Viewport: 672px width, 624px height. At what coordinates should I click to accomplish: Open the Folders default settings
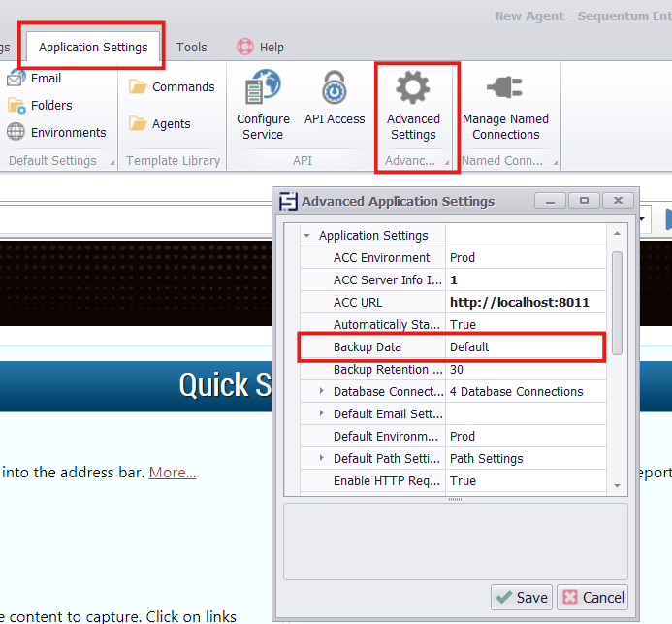coord(16,105)
